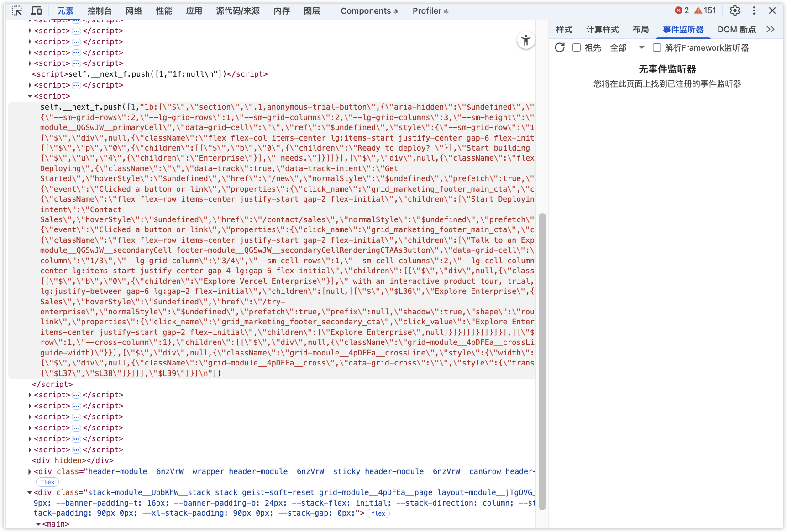Switch to the 布局 sidebar tab
The height and width of the screenshot is (532, 787).
(x=641, y=30)
